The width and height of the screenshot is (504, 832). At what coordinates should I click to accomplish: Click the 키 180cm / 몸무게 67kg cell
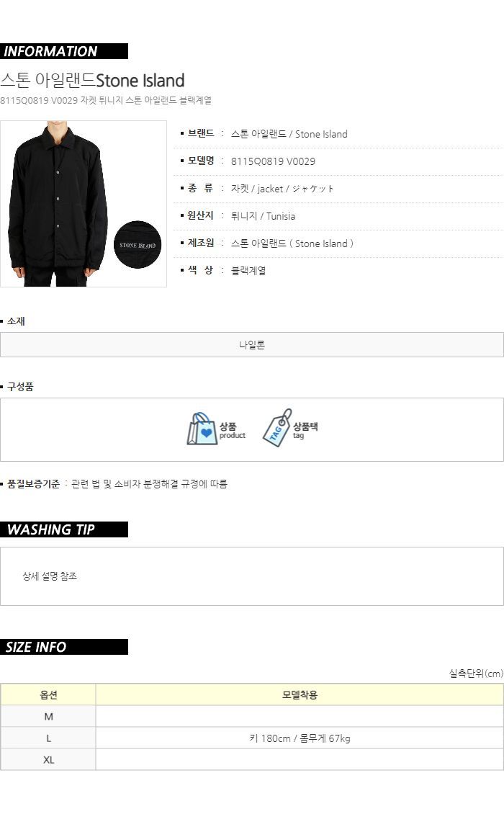(x=300, y=738)
